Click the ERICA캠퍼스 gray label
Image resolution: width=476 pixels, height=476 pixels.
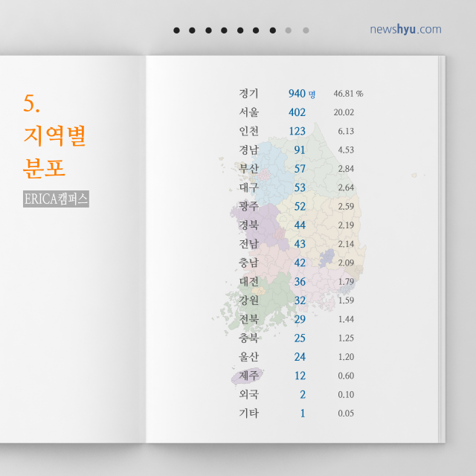56,199
